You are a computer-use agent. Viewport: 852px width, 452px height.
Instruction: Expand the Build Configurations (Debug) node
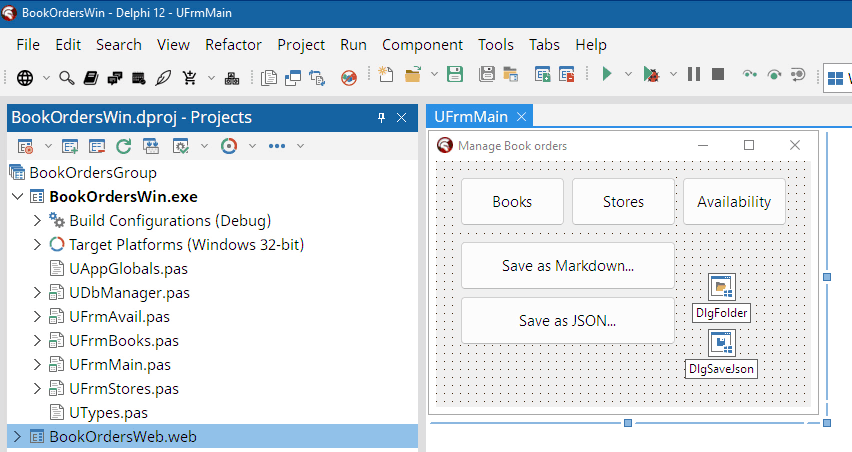point(37,221)
